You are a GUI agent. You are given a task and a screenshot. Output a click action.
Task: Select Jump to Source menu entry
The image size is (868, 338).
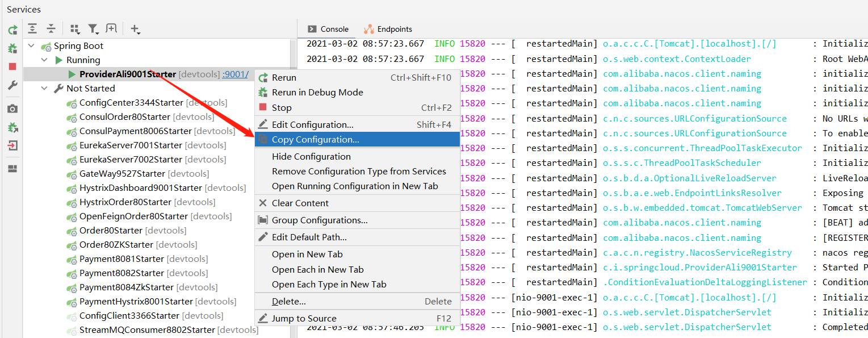click(357, 319)
